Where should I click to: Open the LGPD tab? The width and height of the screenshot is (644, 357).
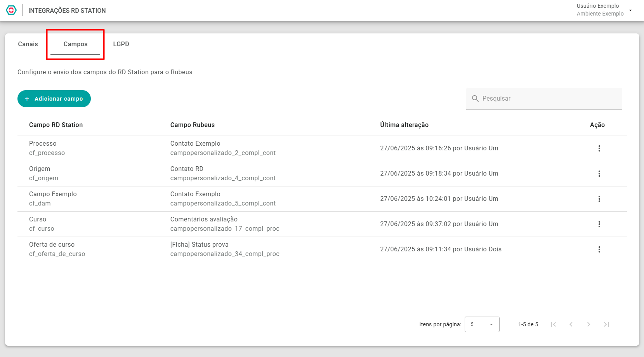pyautogui.click(x=121, y=44)
